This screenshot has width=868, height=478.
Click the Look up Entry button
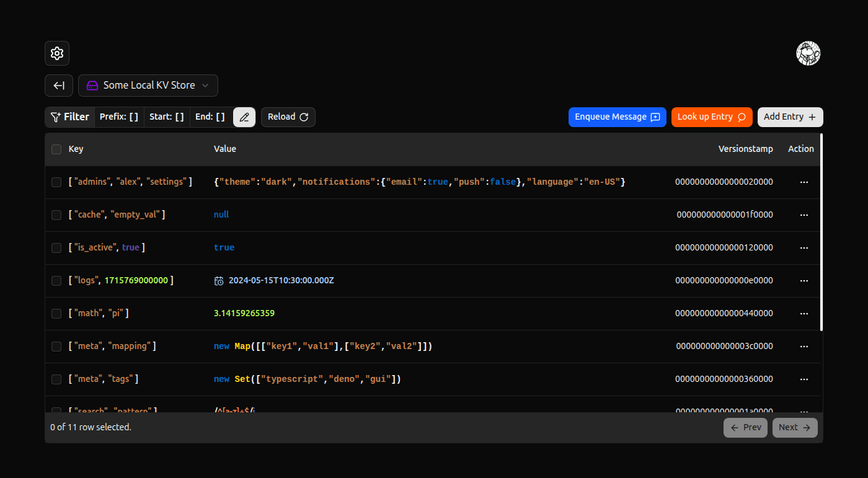tap(712, 117)
